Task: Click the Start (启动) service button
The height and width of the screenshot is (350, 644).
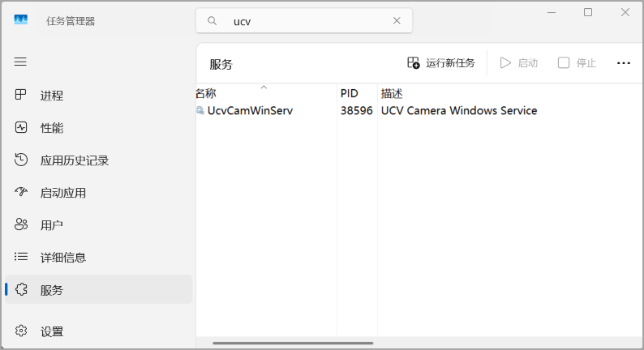Action: [519, 63]
